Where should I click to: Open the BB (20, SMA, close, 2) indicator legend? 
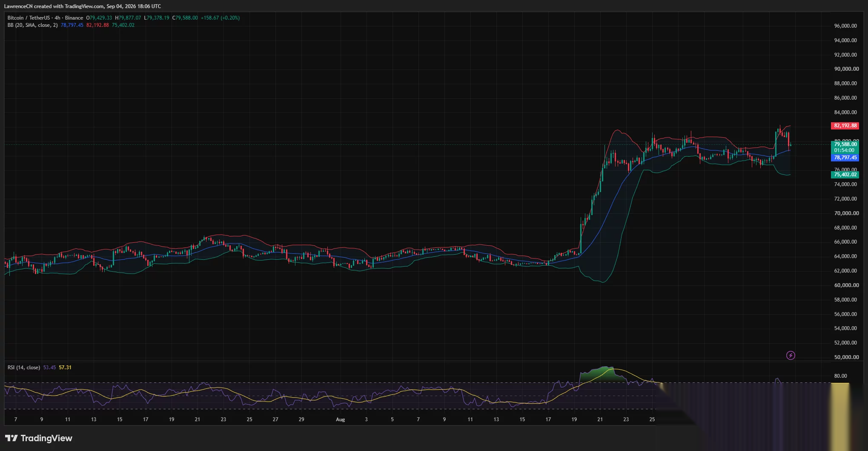coord(32,25)
